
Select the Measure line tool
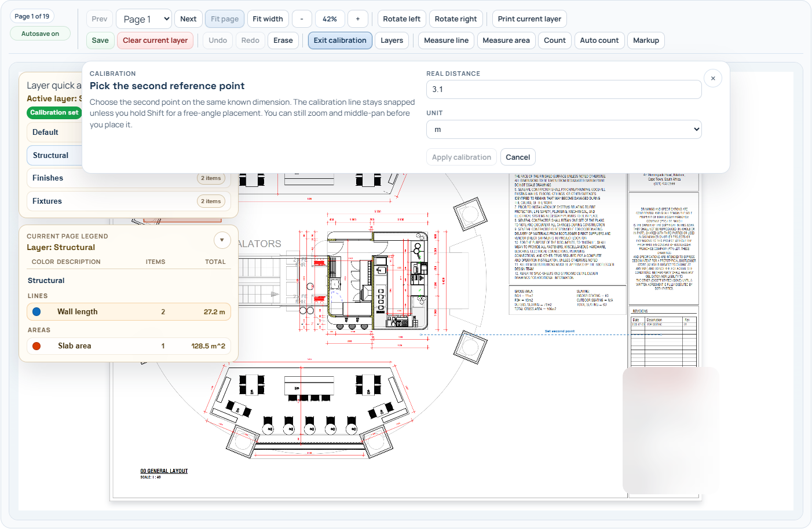(447, 41)
